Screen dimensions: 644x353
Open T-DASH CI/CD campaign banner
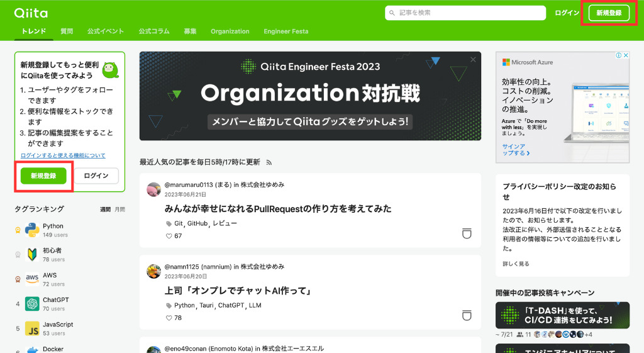click(562, 315)
